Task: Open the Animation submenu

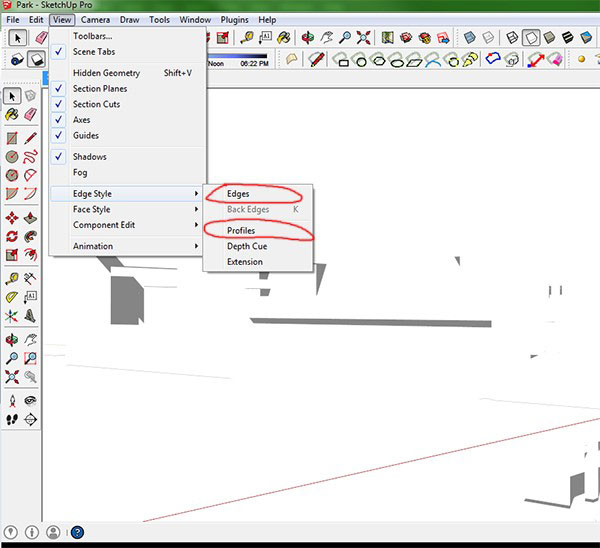Action: pyautogui.click(x=92, y=246)
